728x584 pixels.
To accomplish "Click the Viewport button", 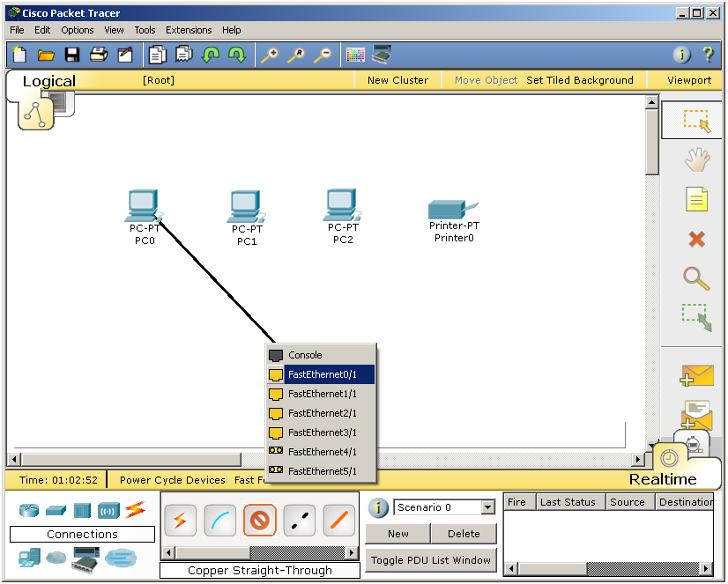I will click(x=689, y=80).
